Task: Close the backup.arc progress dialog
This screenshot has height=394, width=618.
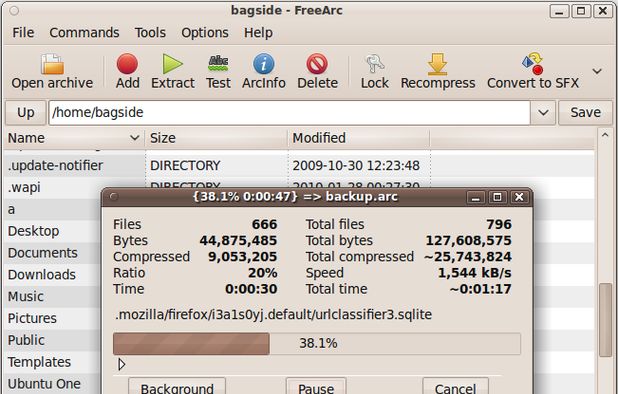Action: 519,197
